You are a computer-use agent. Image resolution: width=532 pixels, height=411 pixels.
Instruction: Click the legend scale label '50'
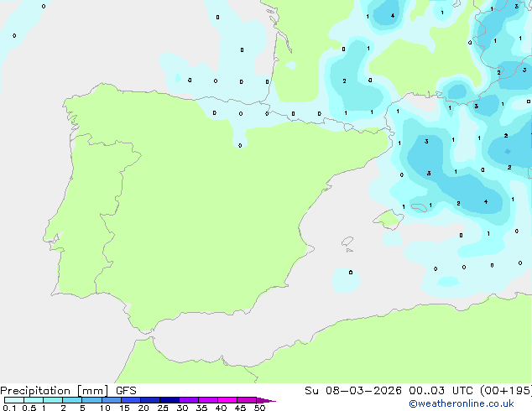click(259, 408)
